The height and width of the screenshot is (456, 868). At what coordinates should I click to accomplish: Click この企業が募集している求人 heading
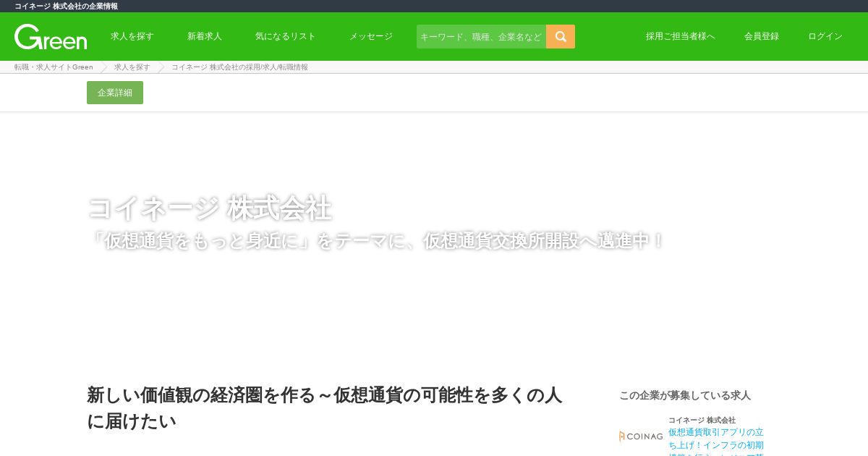coord(685,395)
